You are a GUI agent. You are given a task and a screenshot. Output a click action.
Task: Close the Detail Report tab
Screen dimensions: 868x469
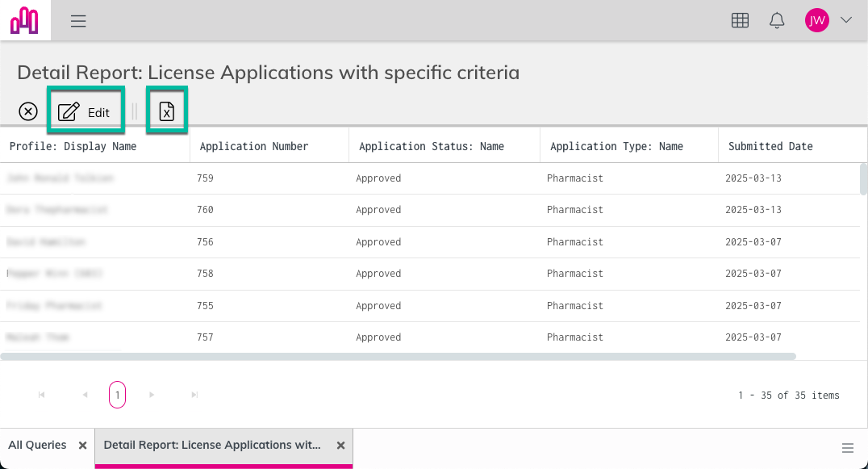tap(340, 446)
